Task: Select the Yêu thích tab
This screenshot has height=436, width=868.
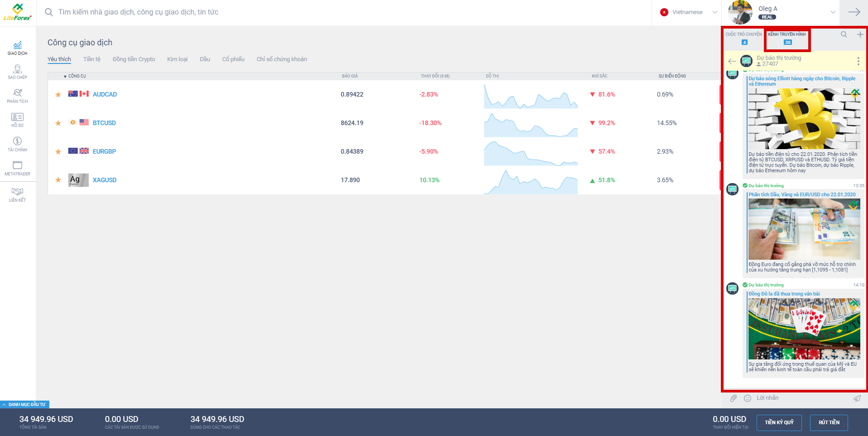Action: click(59, 59)
